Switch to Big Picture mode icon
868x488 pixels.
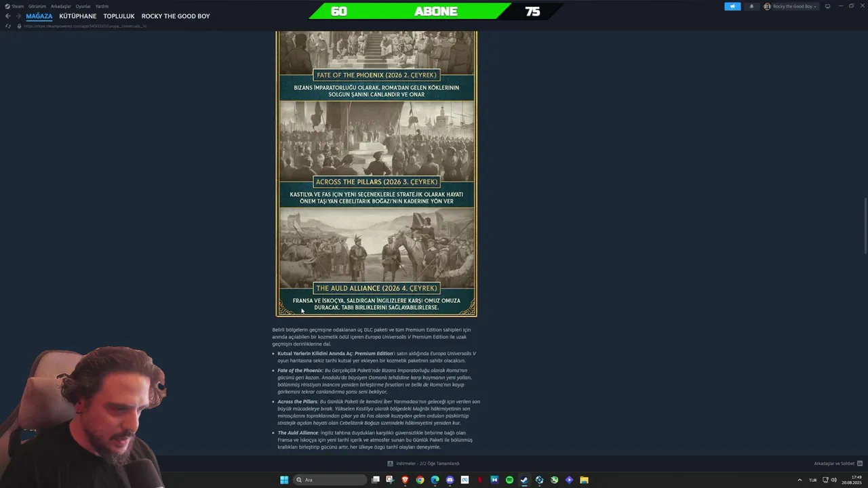[x=827, y=6]
